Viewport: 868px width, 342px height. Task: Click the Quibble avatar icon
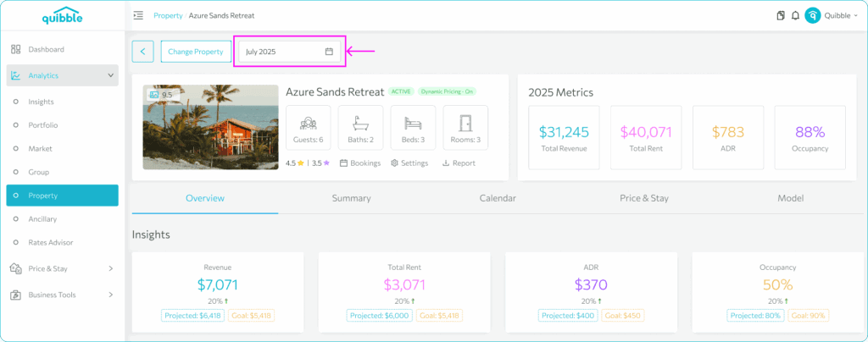coord(812,15)
